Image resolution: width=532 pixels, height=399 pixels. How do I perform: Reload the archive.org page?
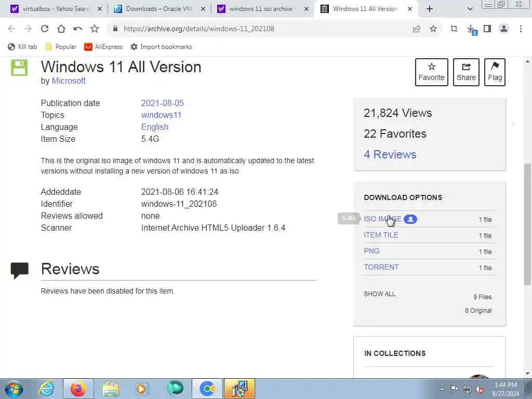[45, 29]
